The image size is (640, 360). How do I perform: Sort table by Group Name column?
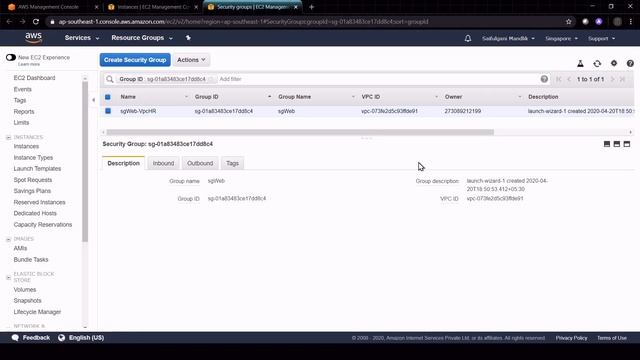coord(316,97)
